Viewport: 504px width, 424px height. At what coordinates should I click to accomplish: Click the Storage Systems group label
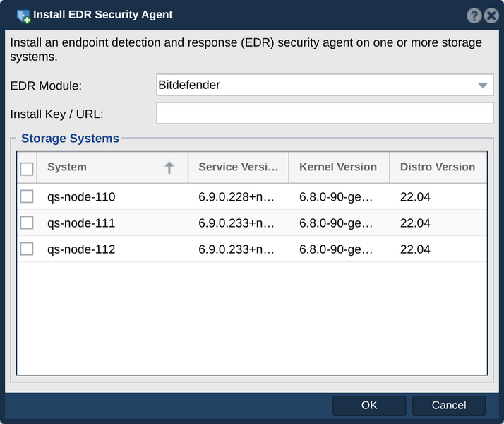coord(70,139)
